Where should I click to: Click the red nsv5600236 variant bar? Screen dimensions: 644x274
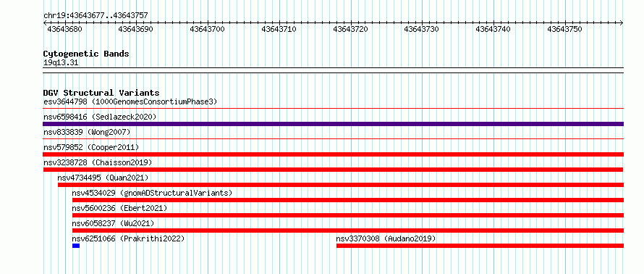pos(348,215)
